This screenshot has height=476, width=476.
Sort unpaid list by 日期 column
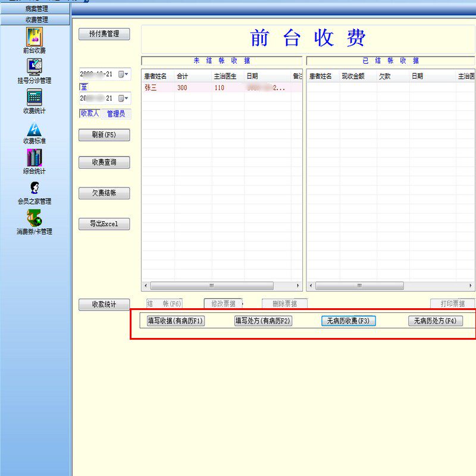(267, 76)
